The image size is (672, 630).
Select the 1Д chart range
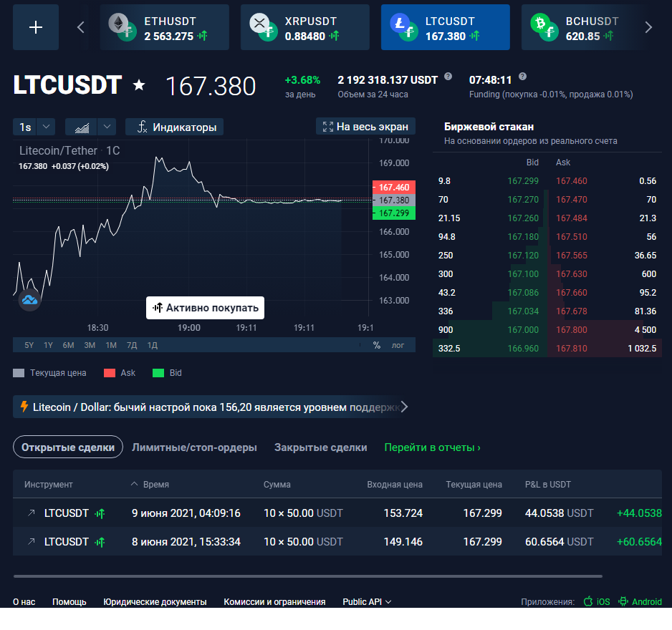coord(152,345)
